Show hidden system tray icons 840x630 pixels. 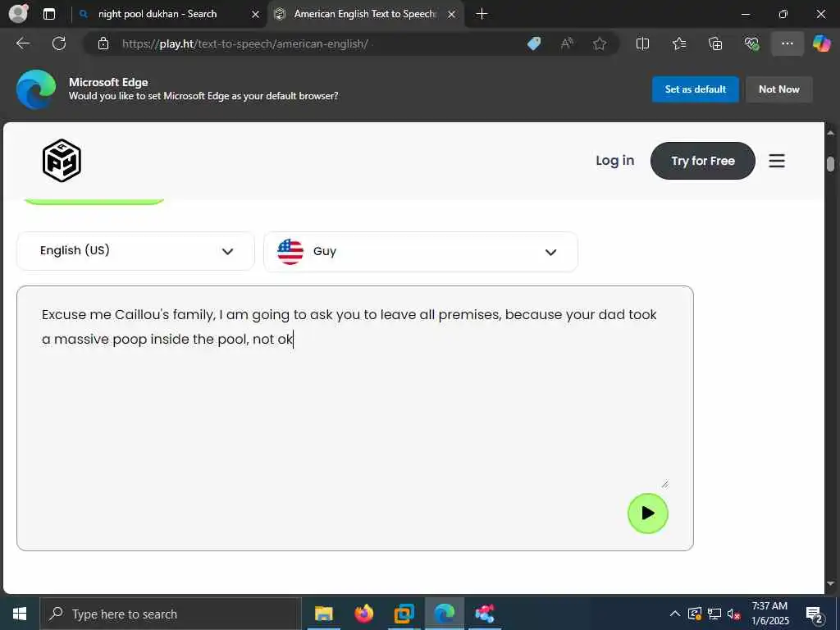tap(675, 614)
